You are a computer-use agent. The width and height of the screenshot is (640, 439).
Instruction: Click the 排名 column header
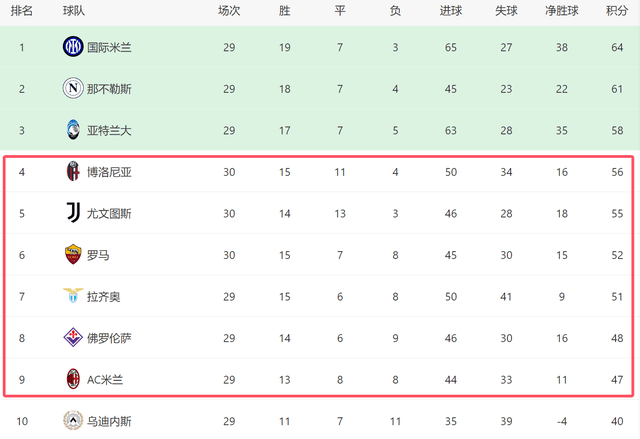click(21, 11)
